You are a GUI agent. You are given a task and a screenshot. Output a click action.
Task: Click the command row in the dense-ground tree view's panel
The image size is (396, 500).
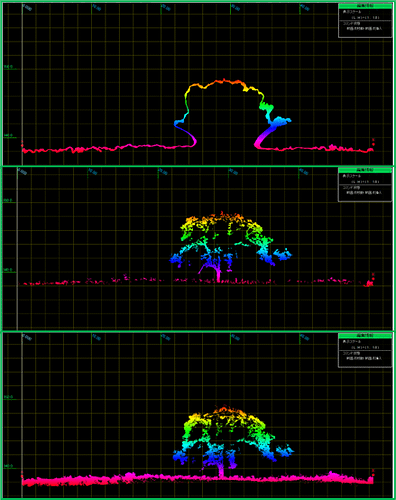[365, 356]
